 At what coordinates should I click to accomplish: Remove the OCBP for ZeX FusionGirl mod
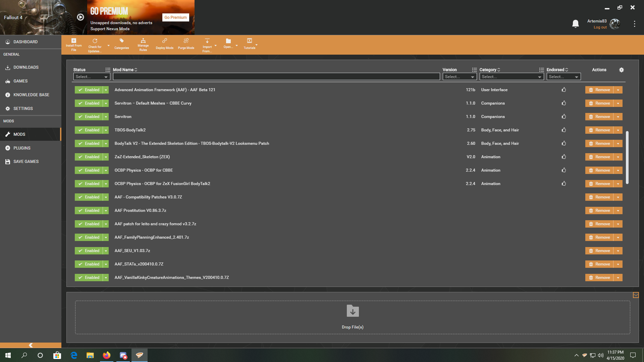tap(599, 184)
